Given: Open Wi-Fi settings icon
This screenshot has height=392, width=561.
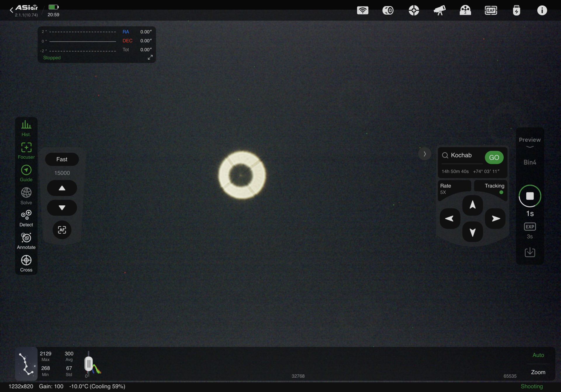Looking at the screenshot, I should pyautogui.click(x=363, y=11).
